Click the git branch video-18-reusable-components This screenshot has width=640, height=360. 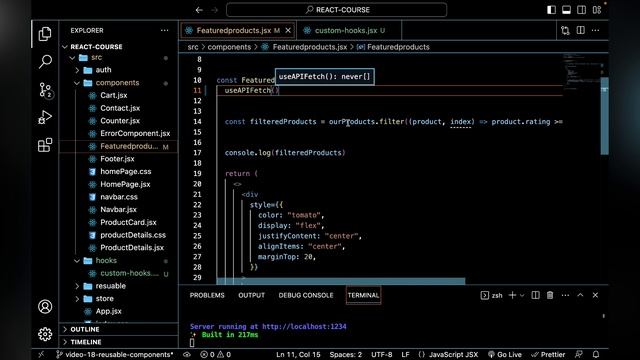tap(115, 354)
